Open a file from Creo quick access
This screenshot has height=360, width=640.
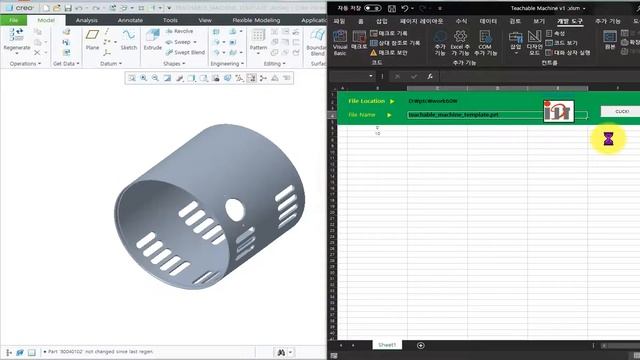pyautogui.click(x=57, y=8)
